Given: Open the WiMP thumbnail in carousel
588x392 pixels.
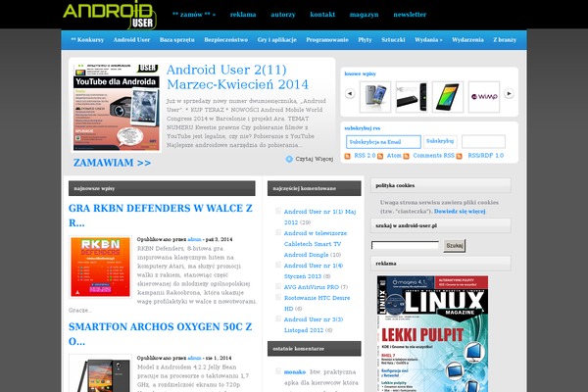Looking at the screenshot, I should [484, 97].
